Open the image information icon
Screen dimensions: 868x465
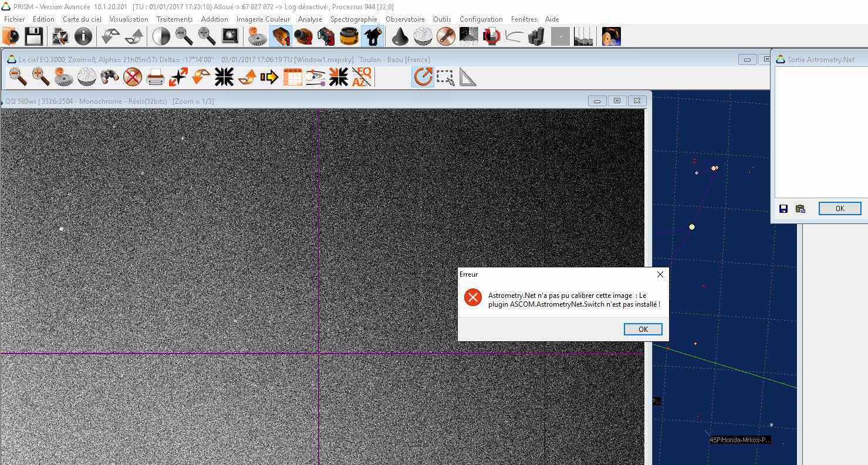[x=83, y=37]
